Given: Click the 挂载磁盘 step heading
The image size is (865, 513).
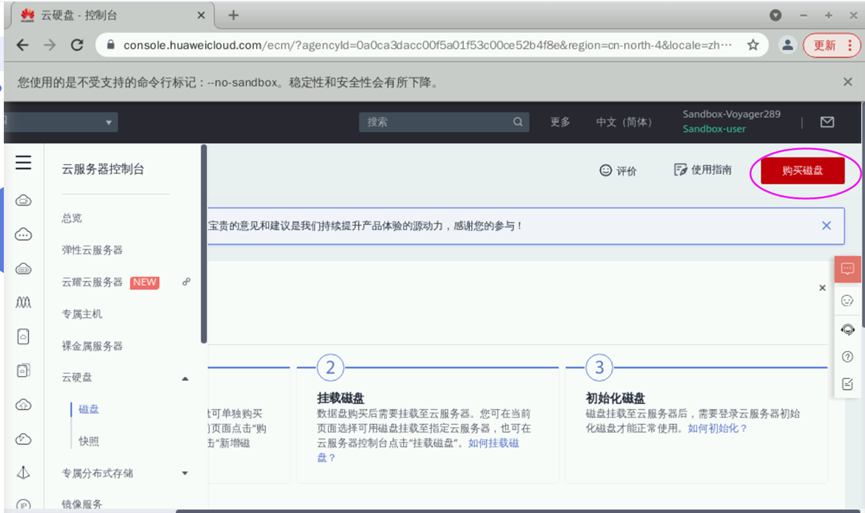Looking at the screenshot, I should (x=340, y=398).
